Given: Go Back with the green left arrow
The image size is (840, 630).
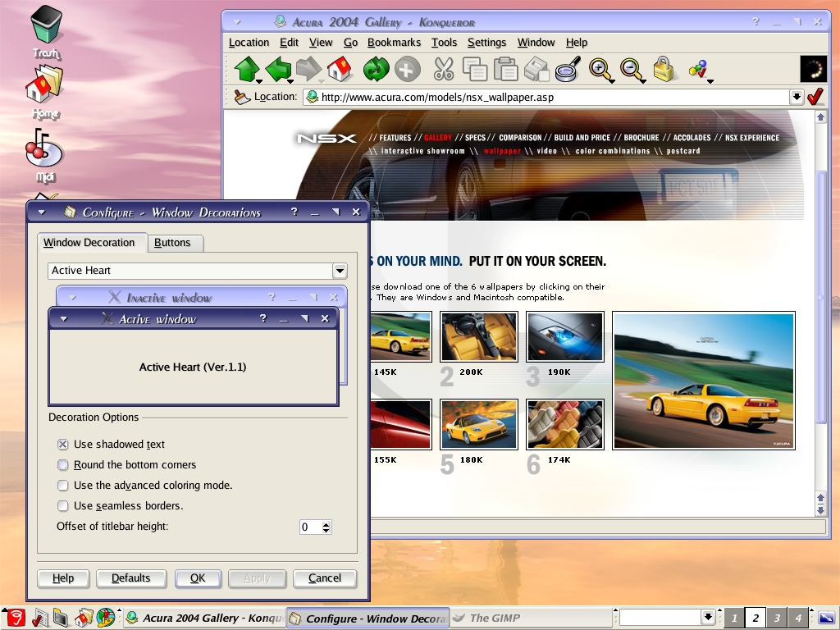Looking at the screenshot, I should click(277, 69).
